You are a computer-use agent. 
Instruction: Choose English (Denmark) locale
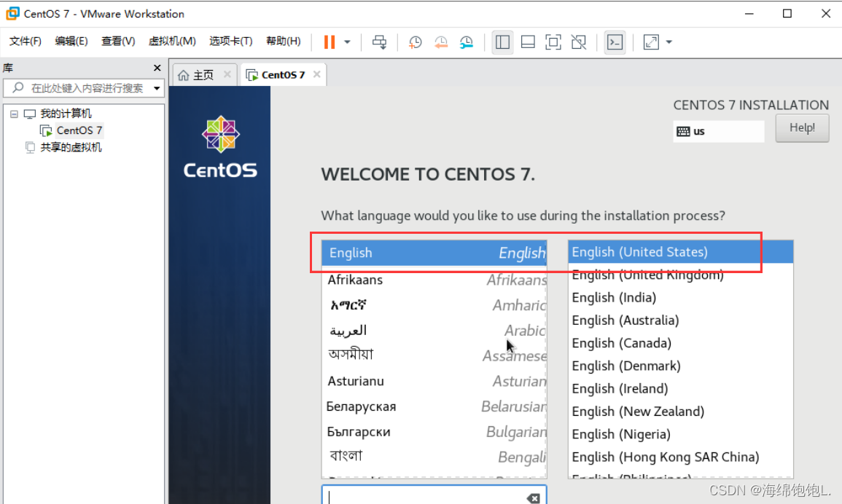tap(680, 366)
